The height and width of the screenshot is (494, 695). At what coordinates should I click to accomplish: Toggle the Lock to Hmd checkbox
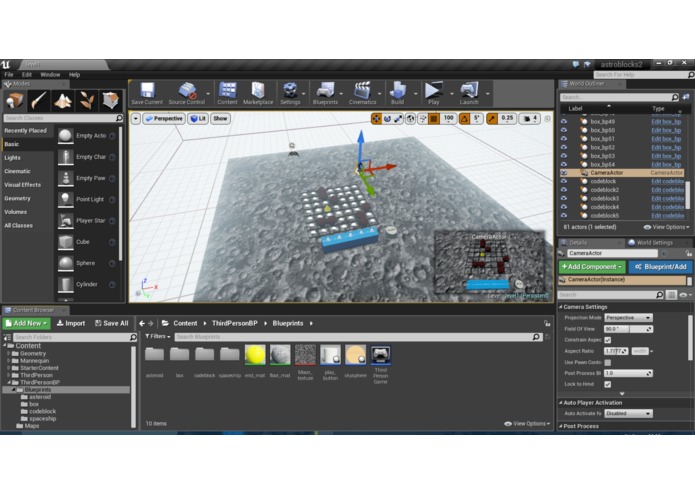pyautogui.click(x=608, y=384)
